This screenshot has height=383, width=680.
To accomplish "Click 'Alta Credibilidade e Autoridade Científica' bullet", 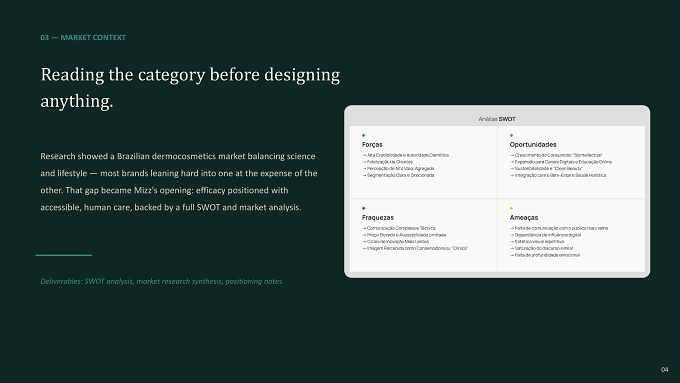I will [405, 155].
